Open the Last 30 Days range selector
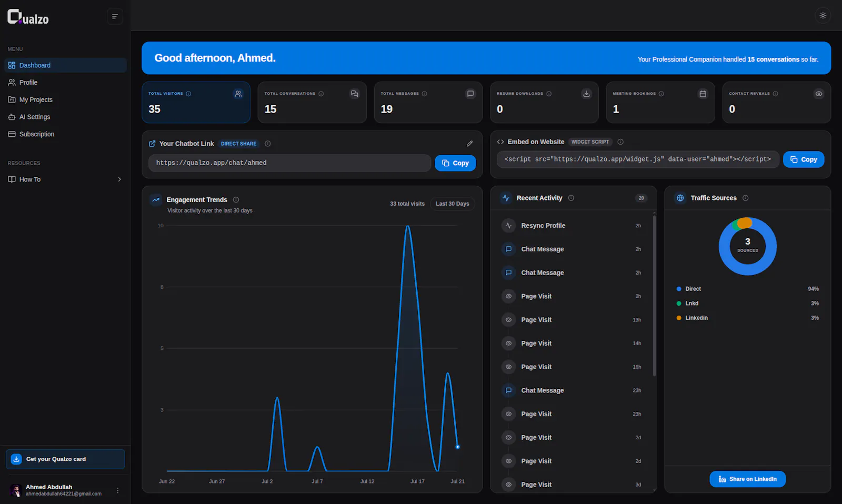Viewport: 842px width, 504px height. tap(452, 204)
